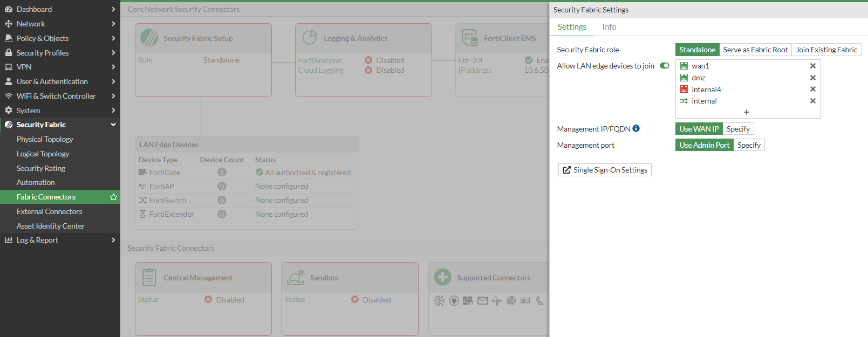Screen dimensions: 868x337
Task: Select Standalone fabric role
Action: coord(697,50)
